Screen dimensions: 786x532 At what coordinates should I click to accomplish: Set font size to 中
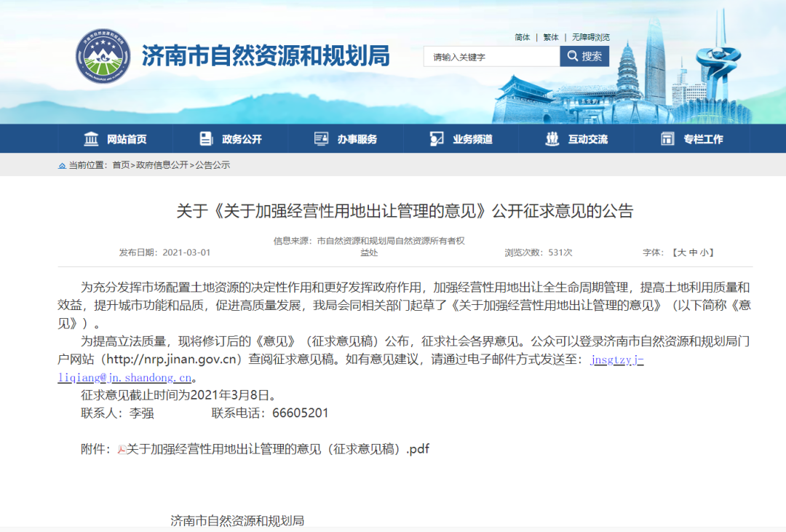(693, 253)
